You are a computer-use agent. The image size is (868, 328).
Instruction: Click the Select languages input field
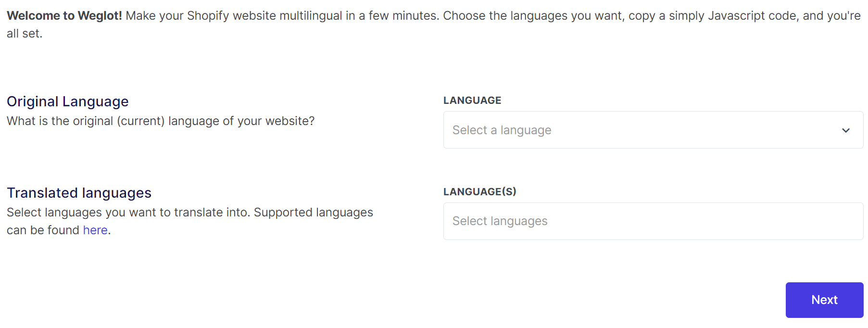coord(653,221)
